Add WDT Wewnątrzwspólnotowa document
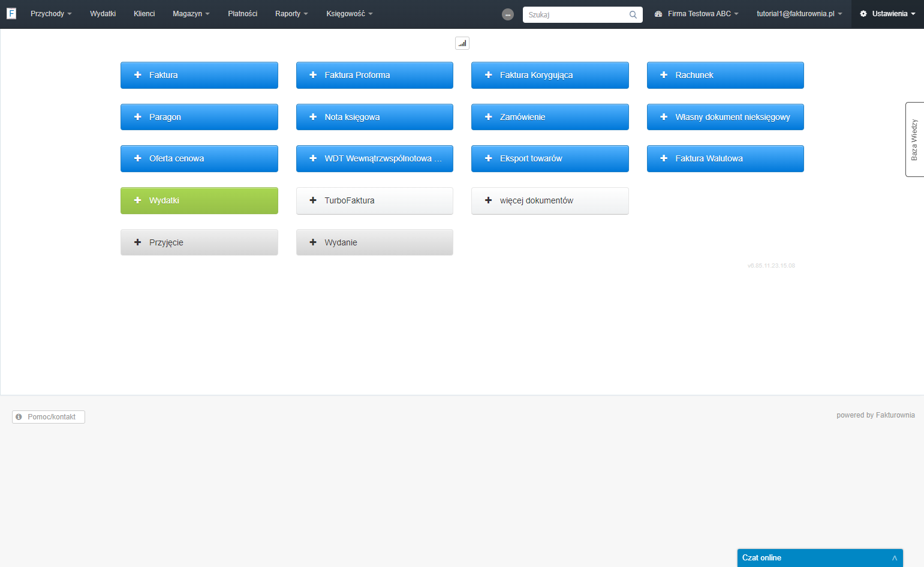Screen dimensions: 924x567 (375, 158)
